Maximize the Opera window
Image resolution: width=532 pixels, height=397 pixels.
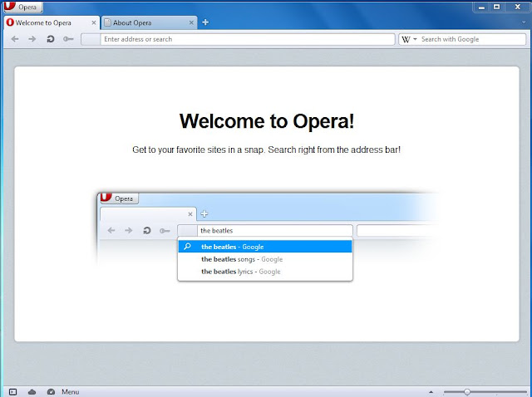(x=497, y=7)
